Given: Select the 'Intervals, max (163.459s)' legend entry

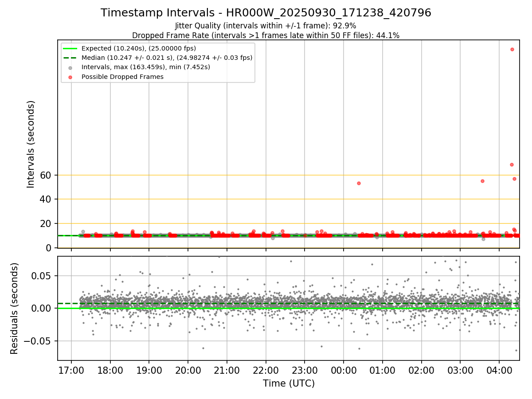Looking at the screenshot, I should click(140, 67).
